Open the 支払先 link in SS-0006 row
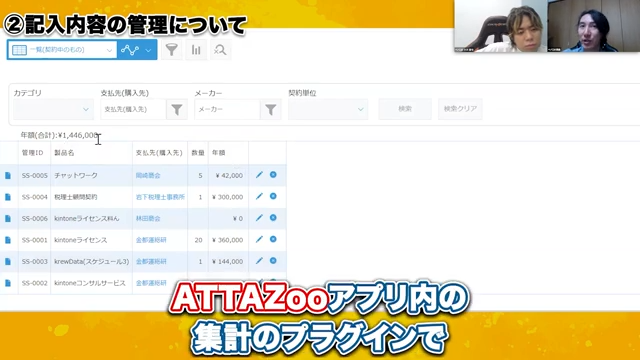Image resolution: width=640 pixels, height=360 pixels. [148, 219]
